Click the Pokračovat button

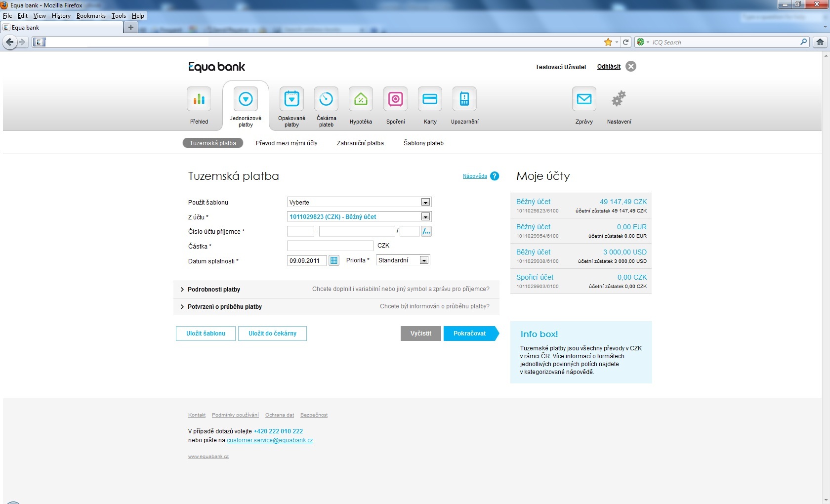point(471,334)
